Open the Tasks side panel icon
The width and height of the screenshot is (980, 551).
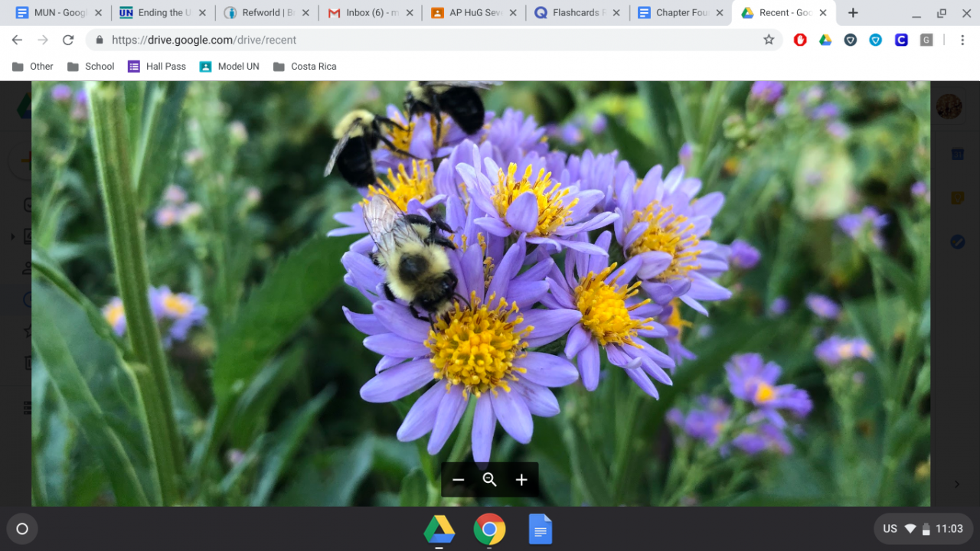coord(957,241)
